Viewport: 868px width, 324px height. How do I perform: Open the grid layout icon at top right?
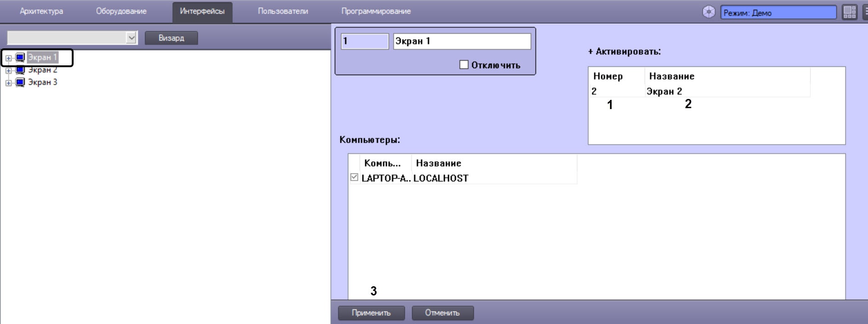tap(850, 12)
